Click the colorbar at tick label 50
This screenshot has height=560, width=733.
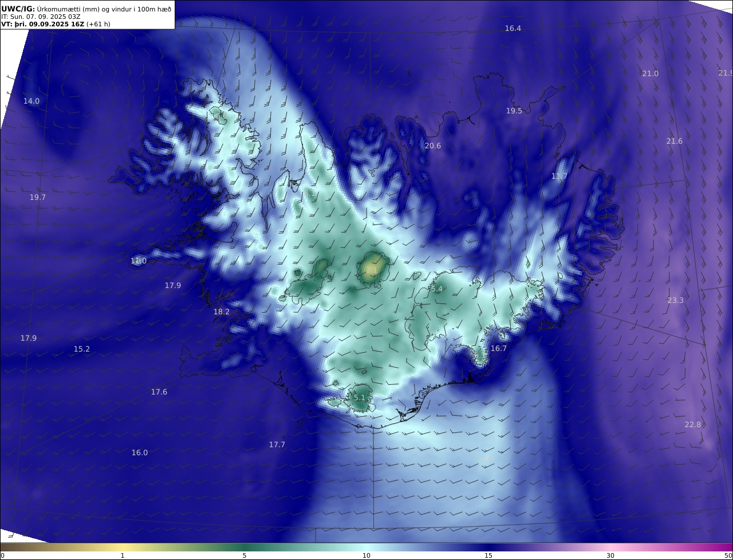[728, 555]
